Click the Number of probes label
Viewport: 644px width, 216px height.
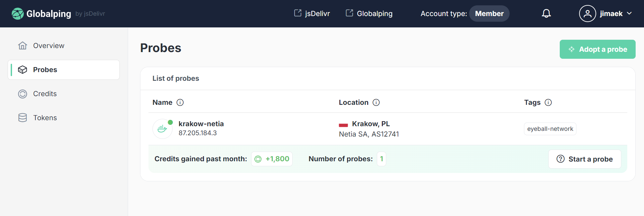[x=340, y=159]
